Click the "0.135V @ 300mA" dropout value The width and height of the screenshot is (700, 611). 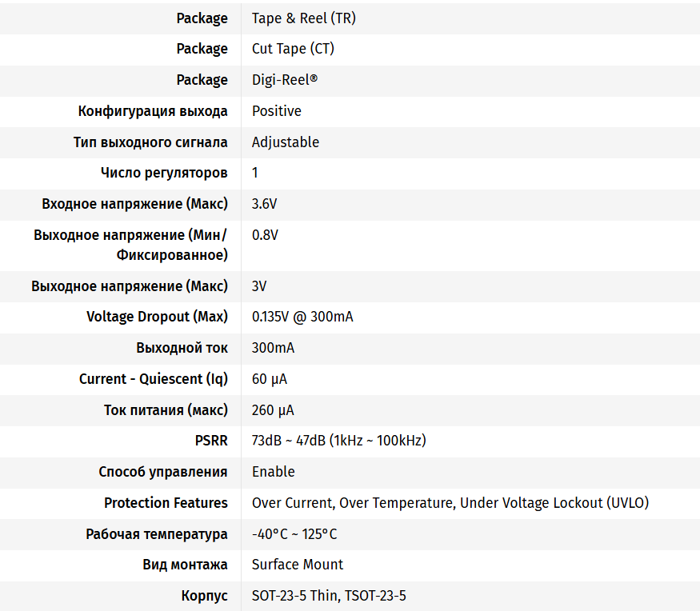coord(302,317)
